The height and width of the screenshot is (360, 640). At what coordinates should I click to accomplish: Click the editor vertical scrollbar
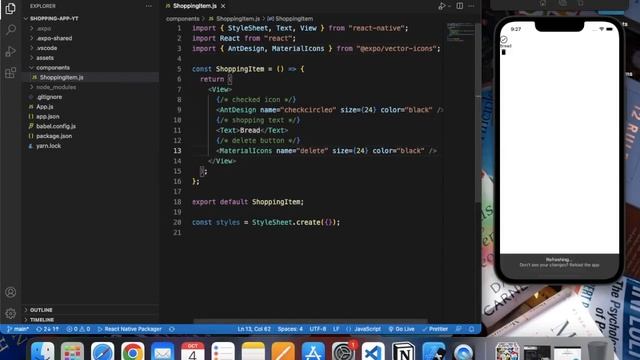point(478,112)
